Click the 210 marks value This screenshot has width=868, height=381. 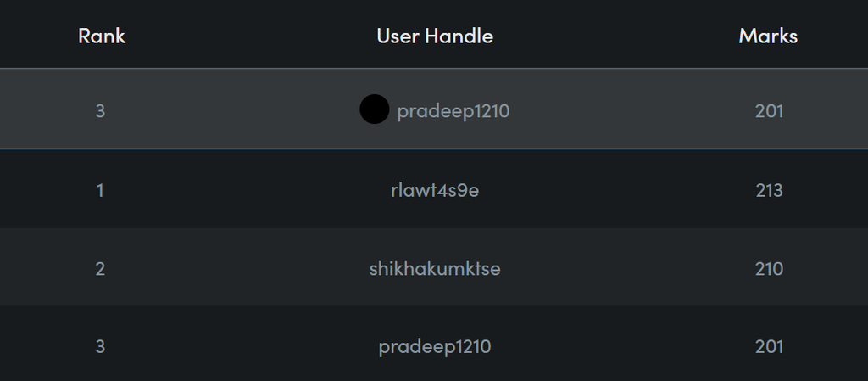tap(769, 269)
